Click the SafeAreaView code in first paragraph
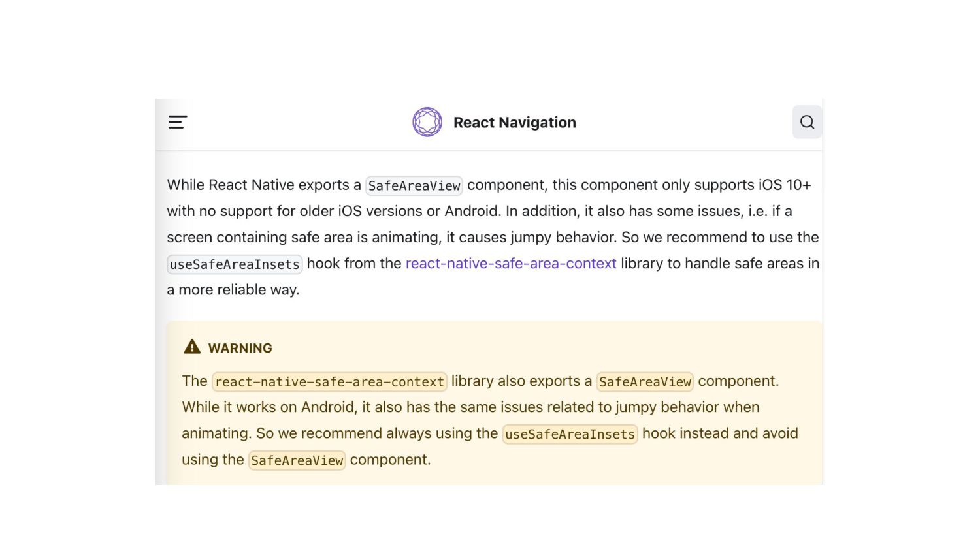The width and height of the screenshot is (980, 551). [414, 185]
